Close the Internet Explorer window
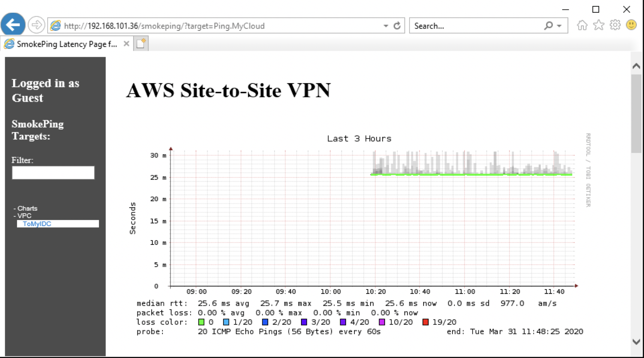The height and width of the screenshot is (358, 644). pos(626,9)
